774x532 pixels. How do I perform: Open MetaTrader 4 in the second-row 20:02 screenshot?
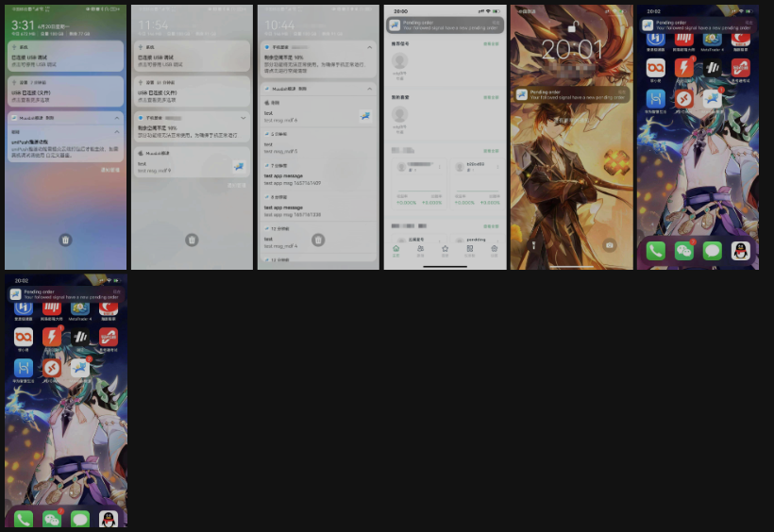80,309
